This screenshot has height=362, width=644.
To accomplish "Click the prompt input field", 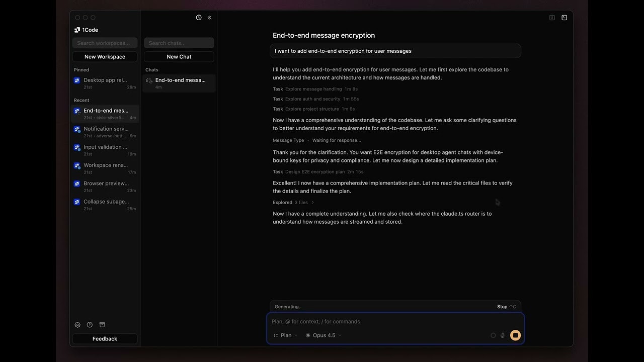I will click(395, 321).
